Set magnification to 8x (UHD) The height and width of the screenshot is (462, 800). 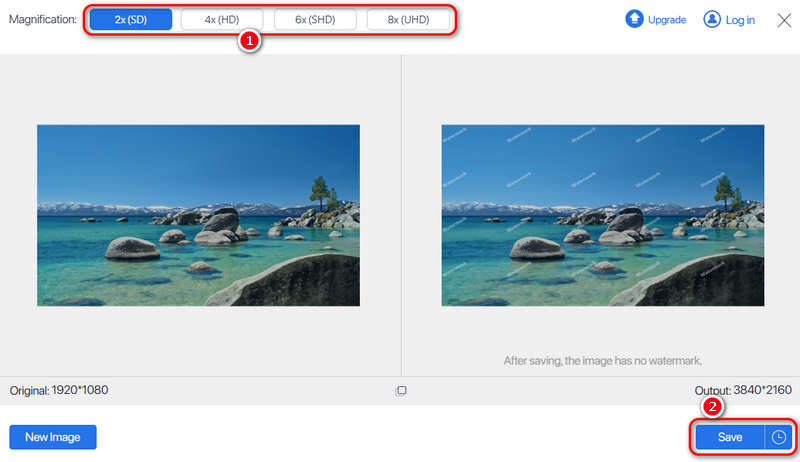409,19
